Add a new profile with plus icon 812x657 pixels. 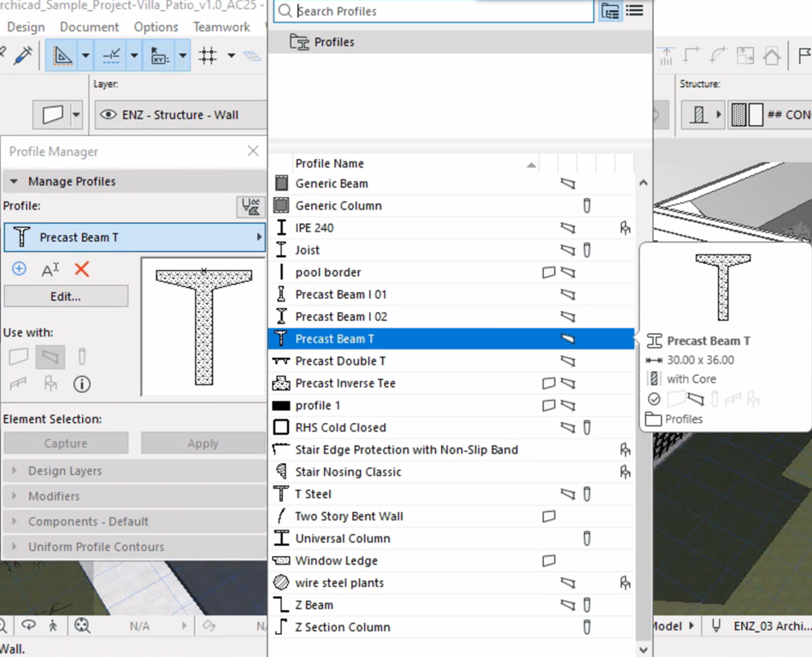point(19,269)
